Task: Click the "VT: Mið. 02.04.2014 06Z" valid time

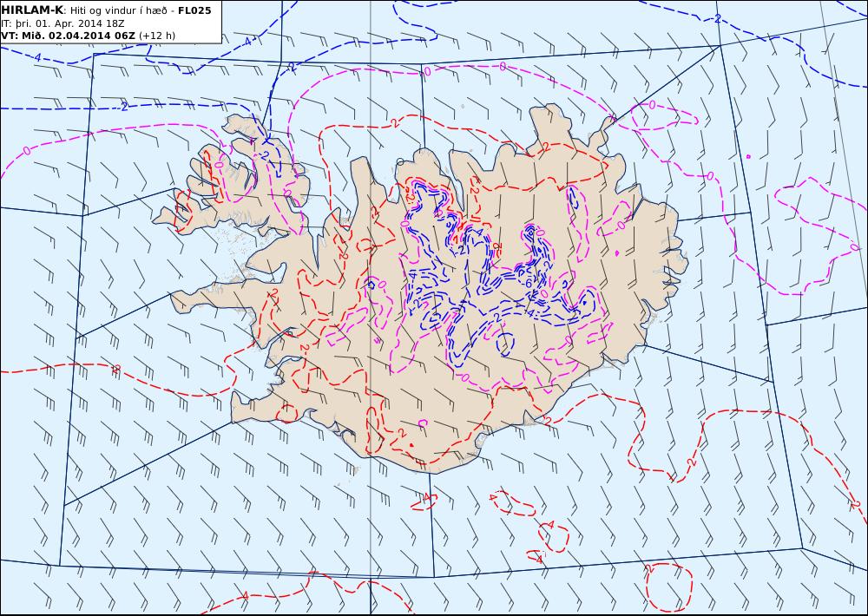Action: (x=68, y=36)
